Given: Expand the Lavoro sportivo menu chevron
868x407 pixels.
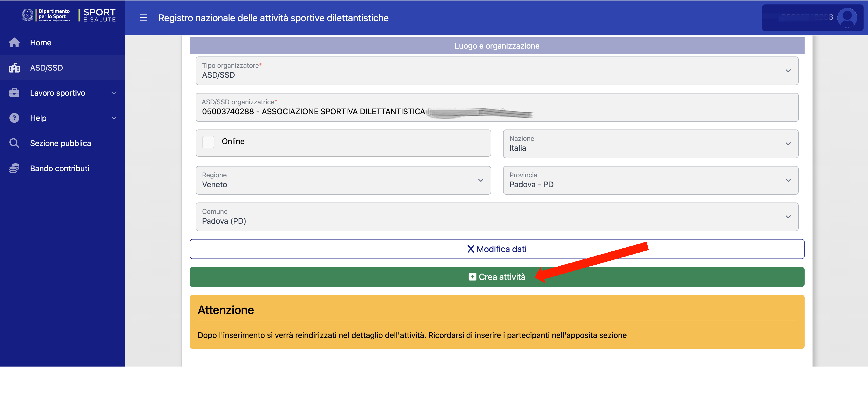Looking at the screenshot, I should coord(114,93).
